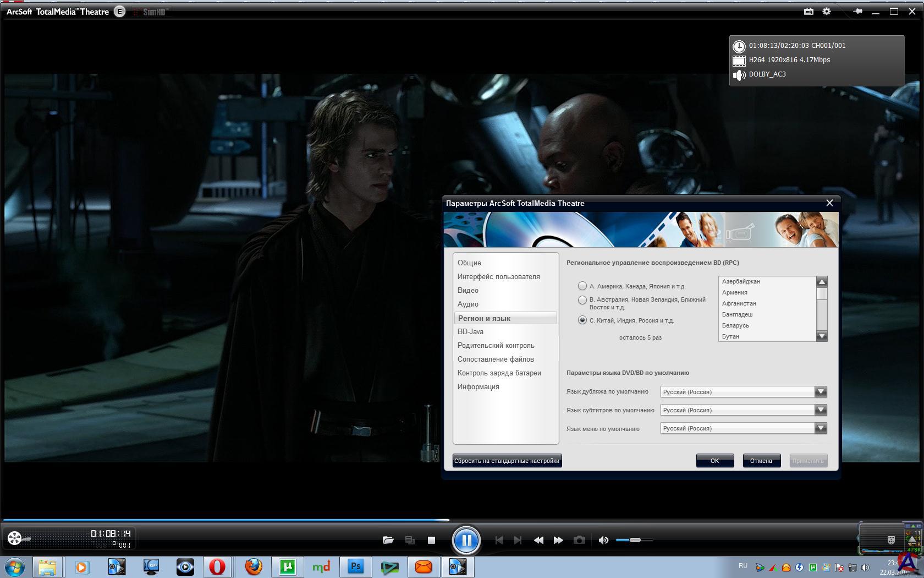Take a snapshot with the camera icon
The height and width of the screenshot is (578, 924).
(x=579, y=540)
